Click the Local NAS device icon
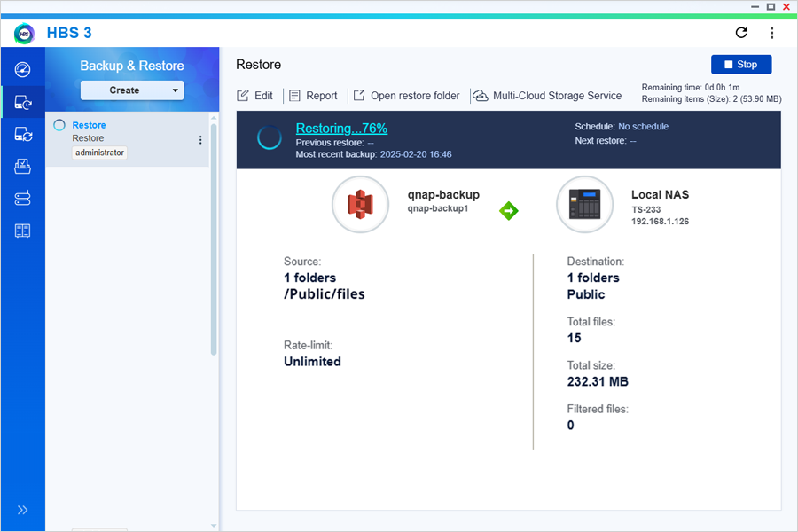 585,204
